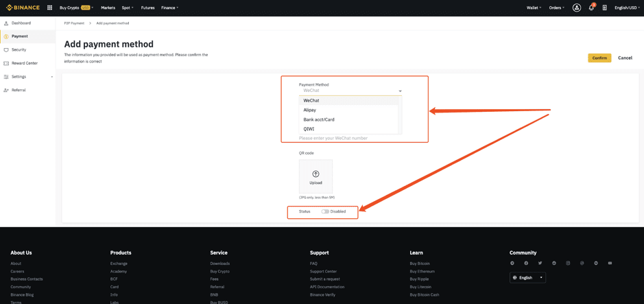Click the Reward Center ticket icon
Screen dimensions: 644x304
pyautogui.click(x=6, y=63)
